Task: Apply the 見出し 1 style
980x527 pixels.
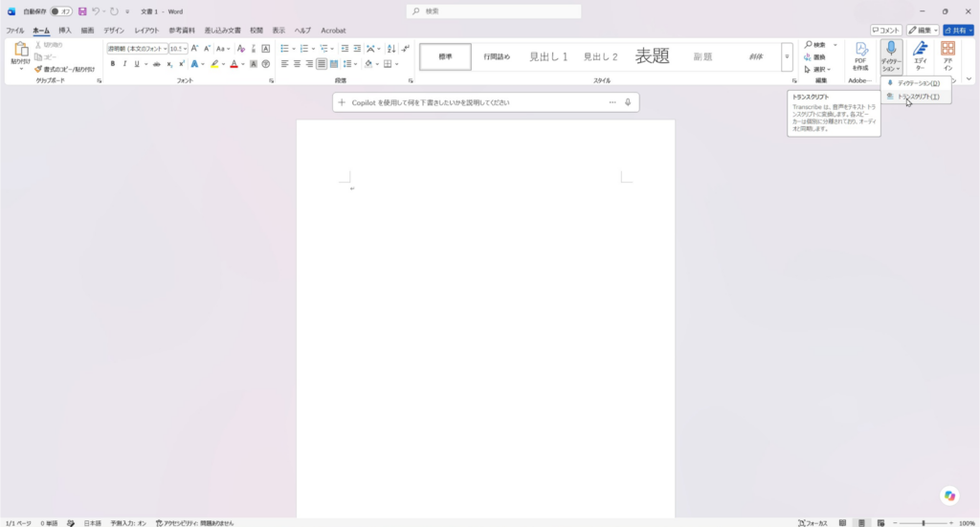Action: coord(548,56)
